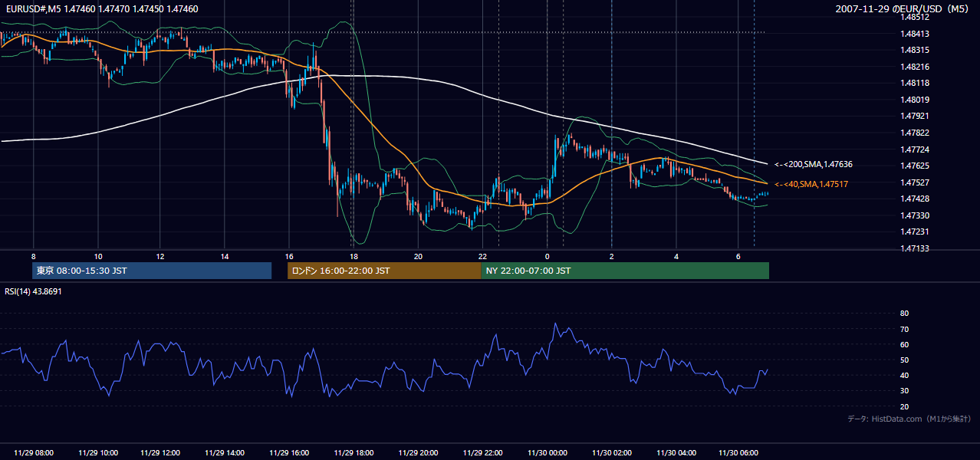Click hour tick 12 under price chart
Screen dimensions: 980x460
click(161, 255)
